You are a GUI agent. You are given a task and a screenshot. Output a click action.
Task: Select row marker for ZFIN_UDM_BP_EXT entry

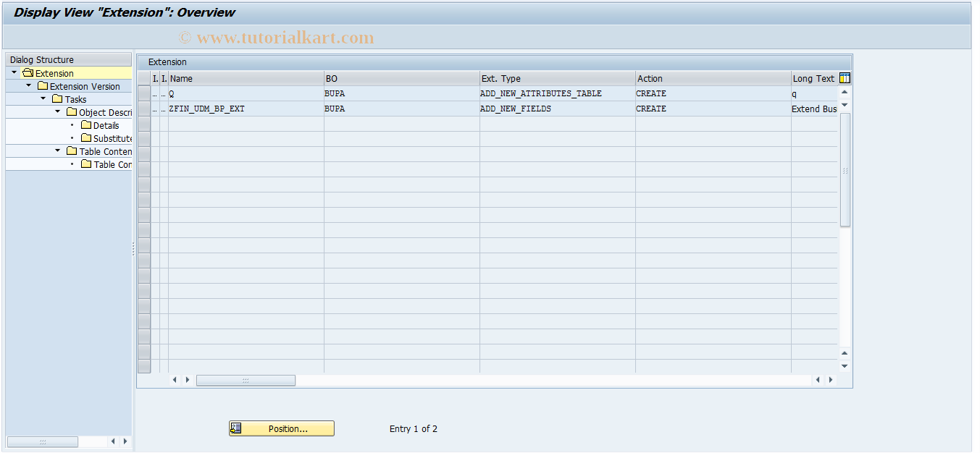tap(144, 109)
